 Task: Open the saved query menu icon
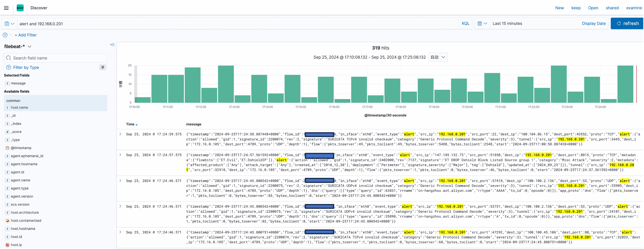click(x=9, y=23)
